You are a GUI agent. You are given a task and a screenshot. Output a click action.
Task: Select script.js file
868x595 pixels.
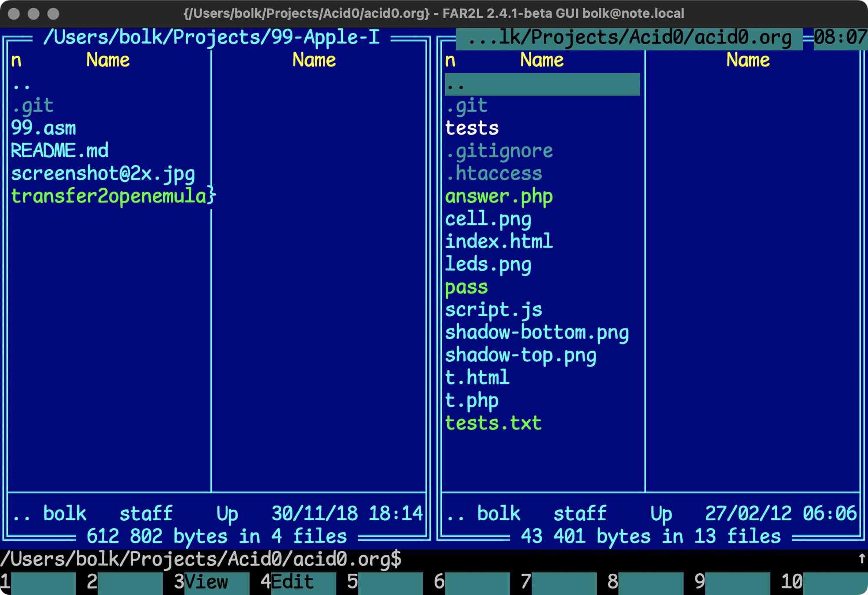493,310
